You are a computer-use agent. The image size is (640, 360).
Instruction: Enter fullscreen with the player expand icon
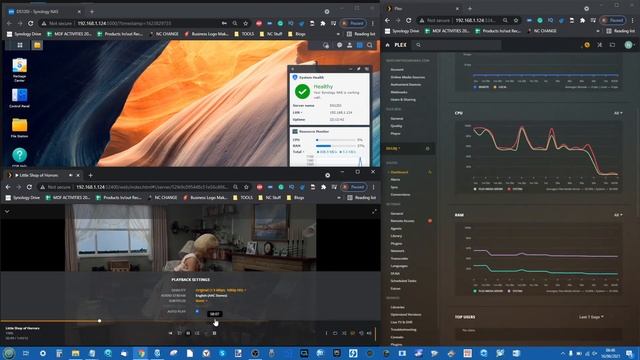pos(374,211)
